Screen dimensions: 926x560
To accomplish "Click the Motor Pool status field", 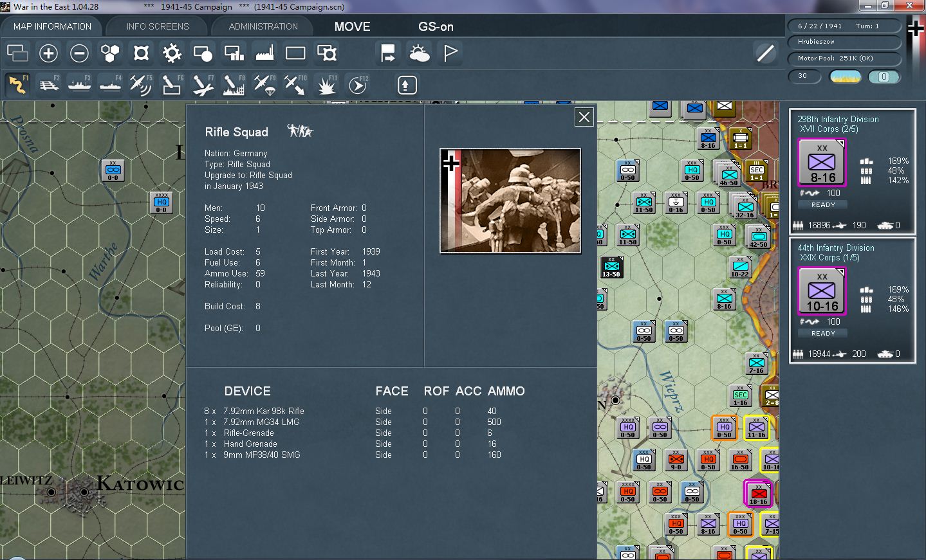I will tap(844, 59).
